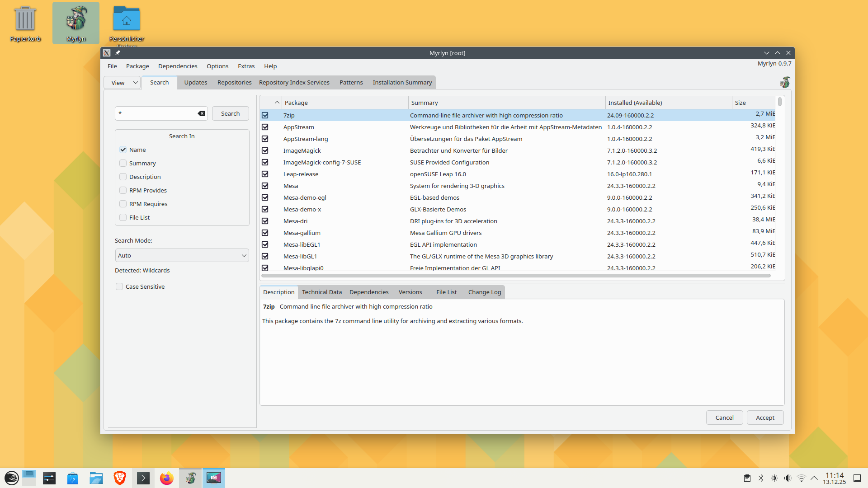Toggle the Case Sensitive checkbox
868x488 pixels.
tap(119, 286)
